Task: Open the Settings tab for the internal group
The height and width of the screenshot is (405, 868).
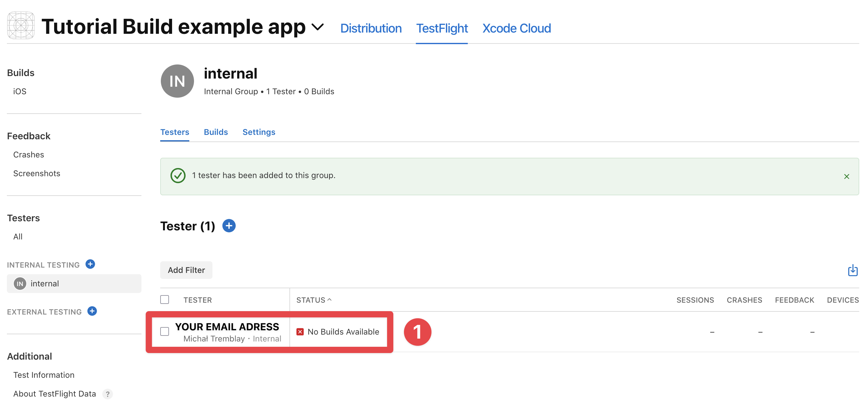Action: click(x=259, y=132)
